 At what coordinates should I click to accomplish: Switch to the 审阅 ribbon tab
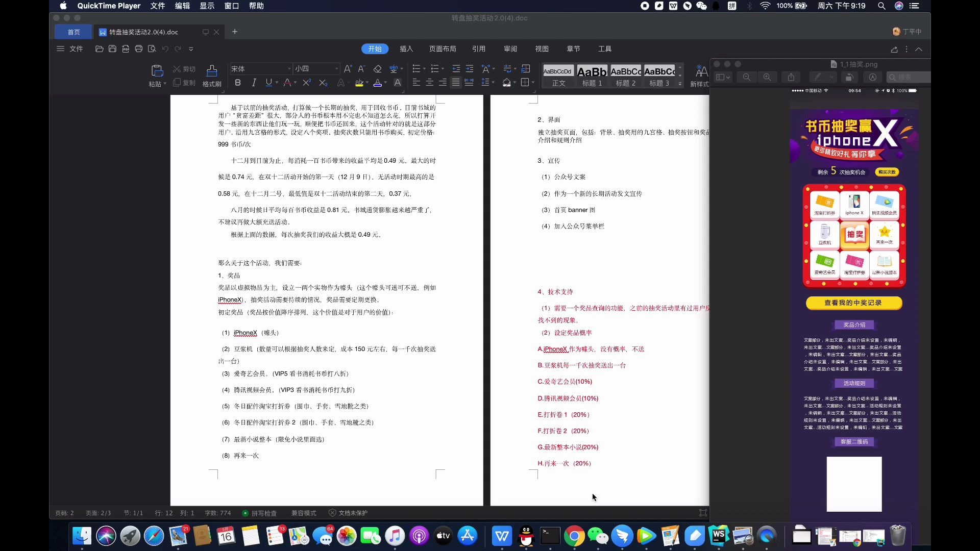coord(510,49)
